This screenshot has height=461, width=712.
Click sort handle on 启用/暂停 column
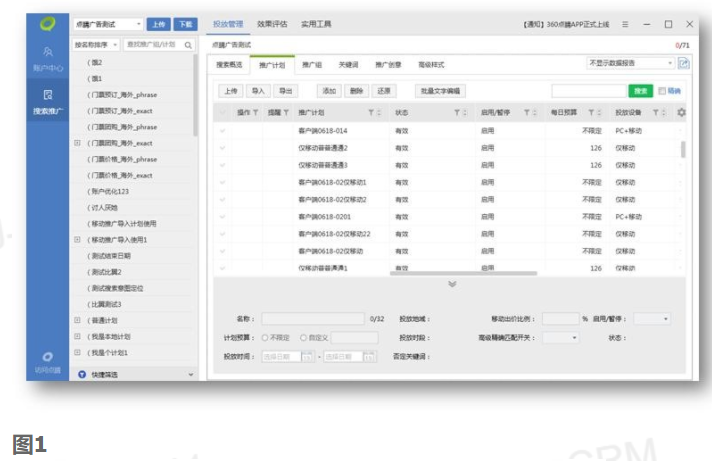coord(534,113)
